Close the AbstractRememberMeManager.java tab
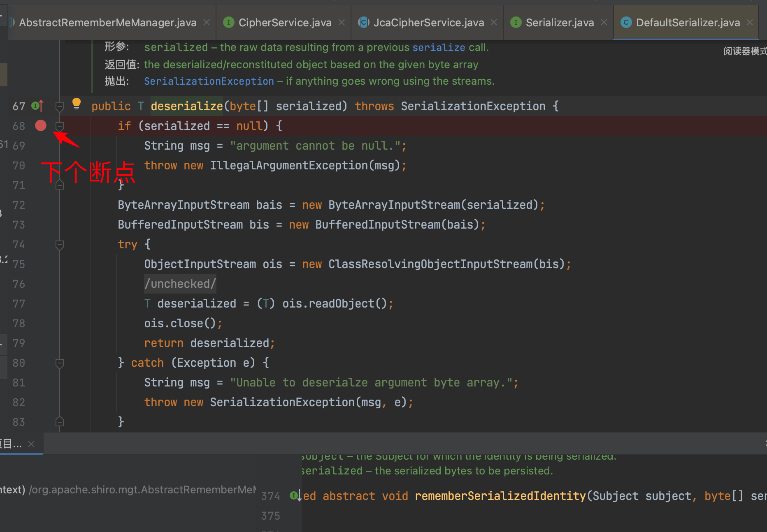The image size is (767, 532). click(x=207, y=23)
